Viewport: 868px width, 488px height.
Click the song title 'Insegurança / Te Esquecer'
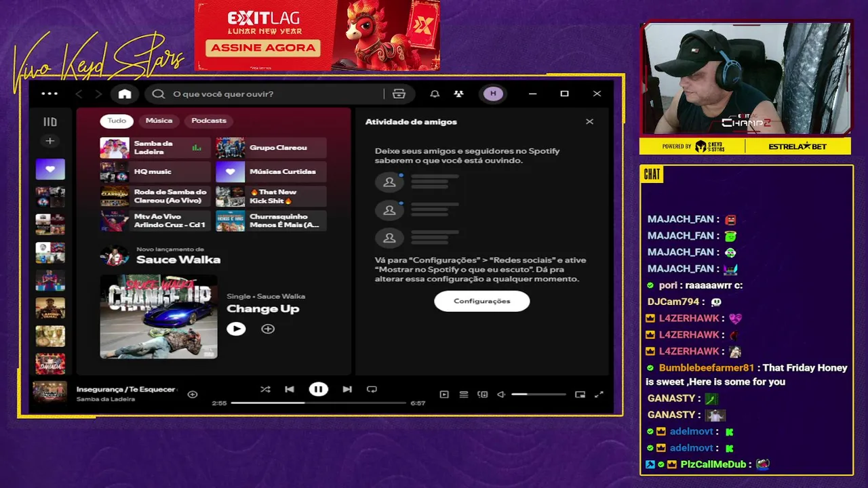(x=126, y=390)
